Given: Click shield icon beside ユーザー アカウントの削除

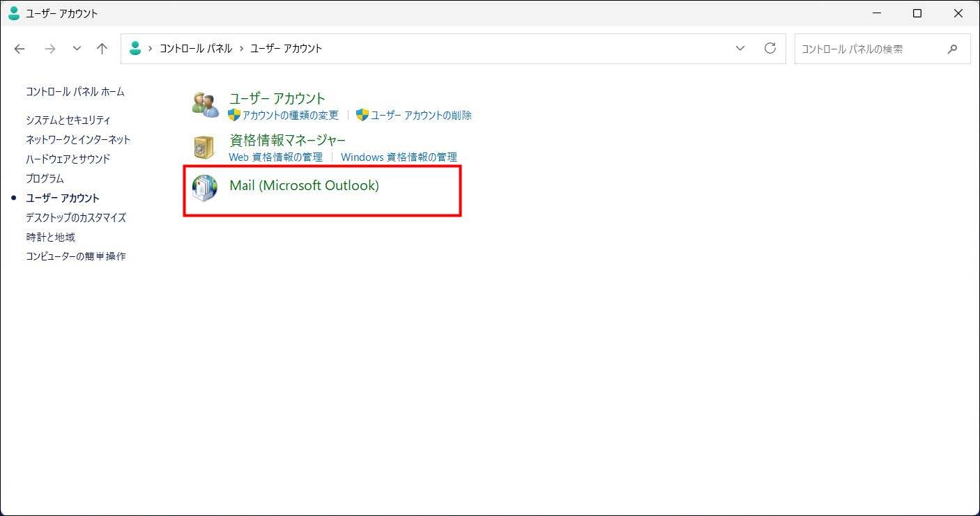Looking at the screenshot, I should [362, 115].
